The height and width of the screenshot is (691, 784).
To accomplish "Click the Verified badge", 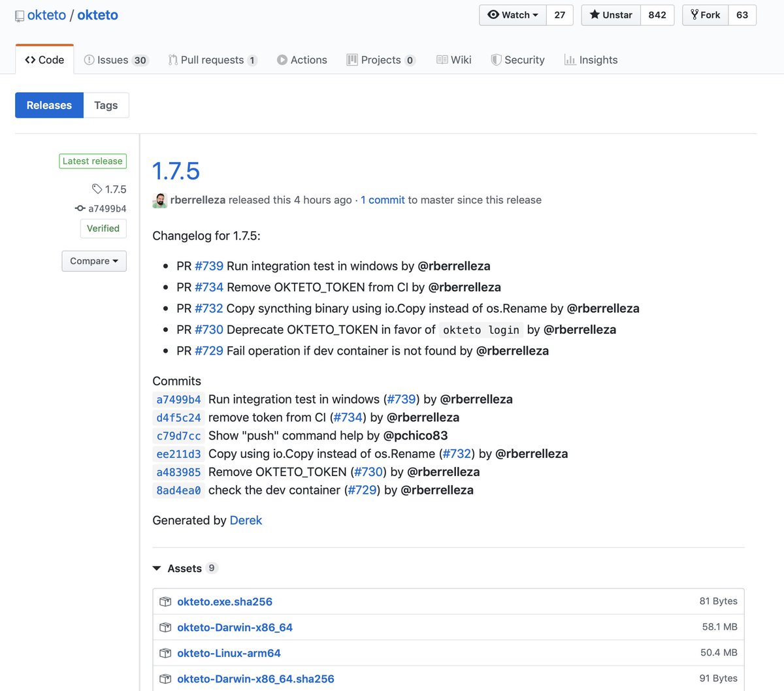I will click(x=103, y=229).
